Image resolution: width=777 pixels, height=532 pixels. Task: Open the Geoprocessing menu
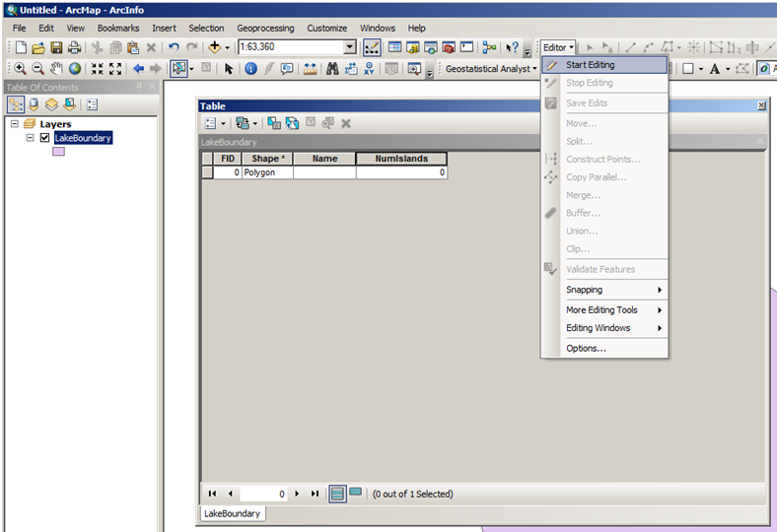point(265,29)
